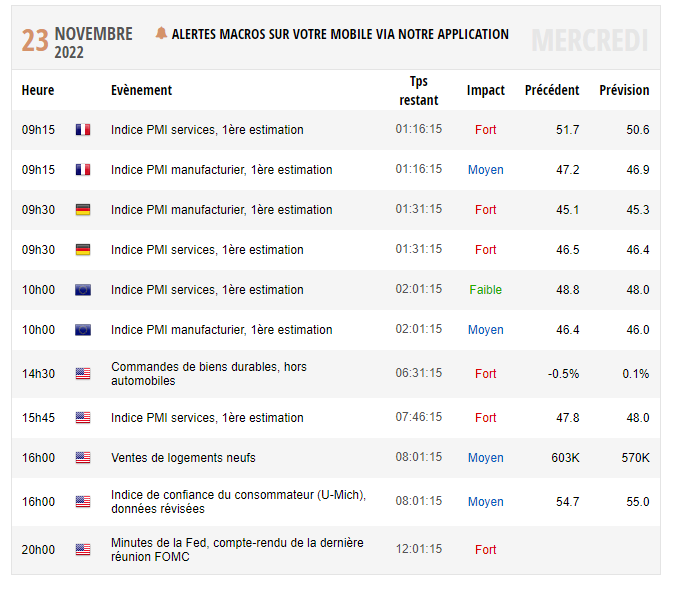The image size is (675, 591).
Task: Click the Précédent column header
Action: [x=552, y=90]
